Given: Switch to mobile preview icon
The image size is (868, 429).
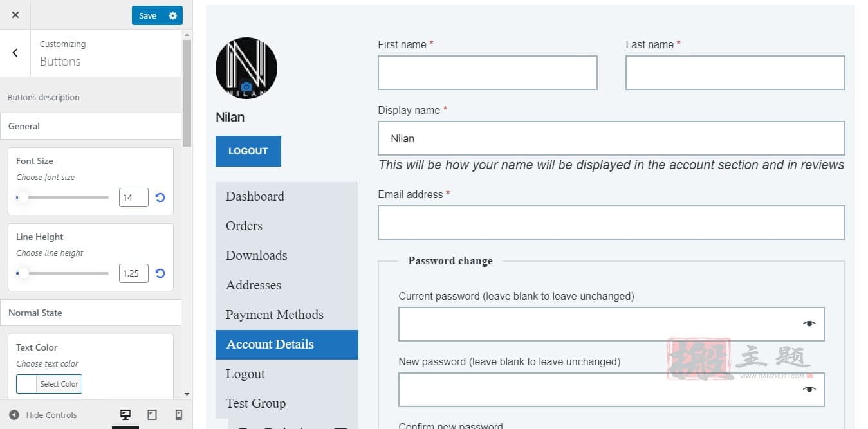Looking at the screenshot, I should pos(179,415).
